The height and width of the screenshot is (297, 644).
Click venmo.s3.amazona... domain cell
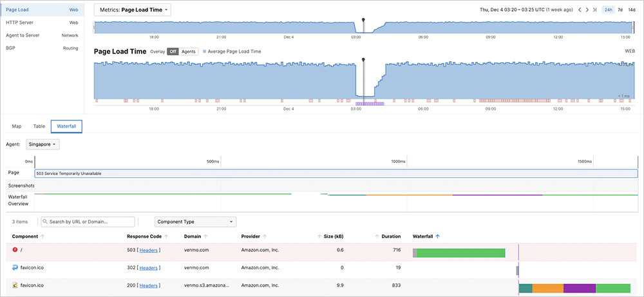(207, 285)
